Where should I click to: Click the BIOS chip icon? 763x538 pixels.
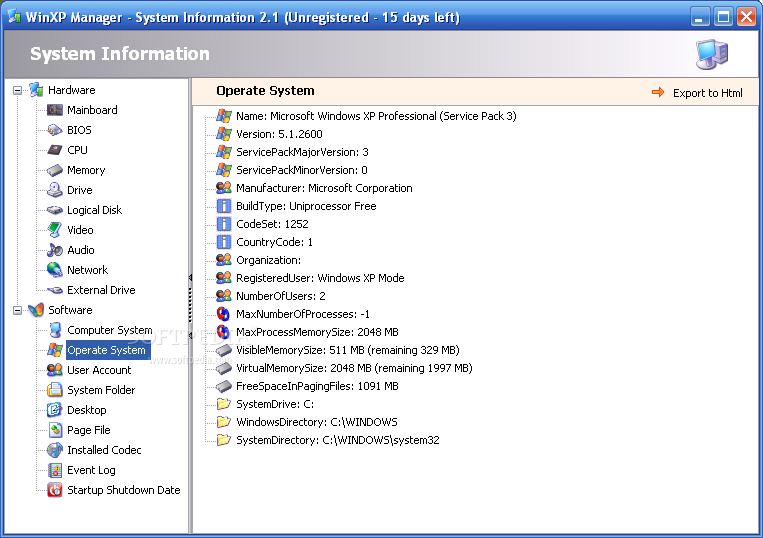(x=54, y=130)
